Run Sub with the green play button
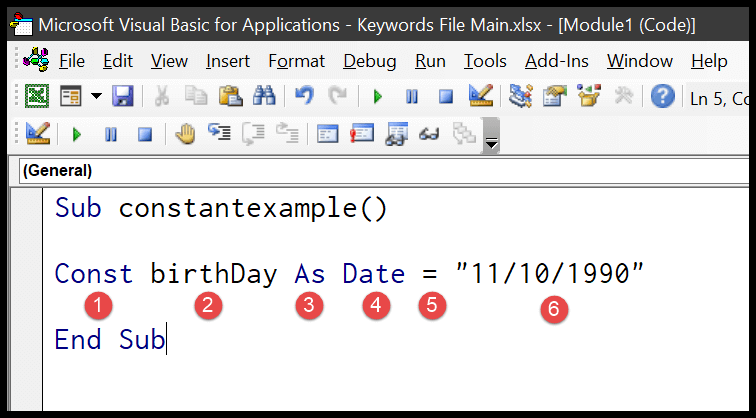This screenshot has height=418, width=756. [377, 98]
